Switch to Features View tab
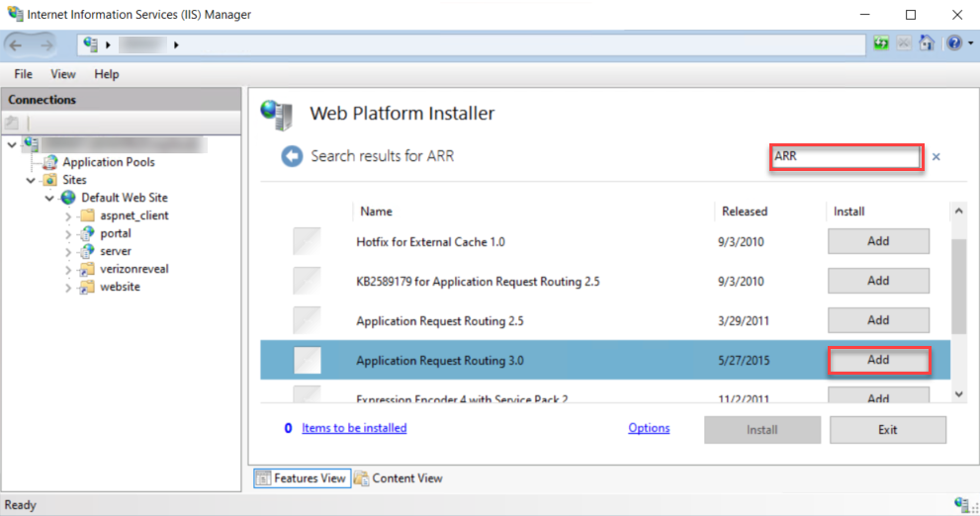 pyautogui.click(x=302, y=477)
